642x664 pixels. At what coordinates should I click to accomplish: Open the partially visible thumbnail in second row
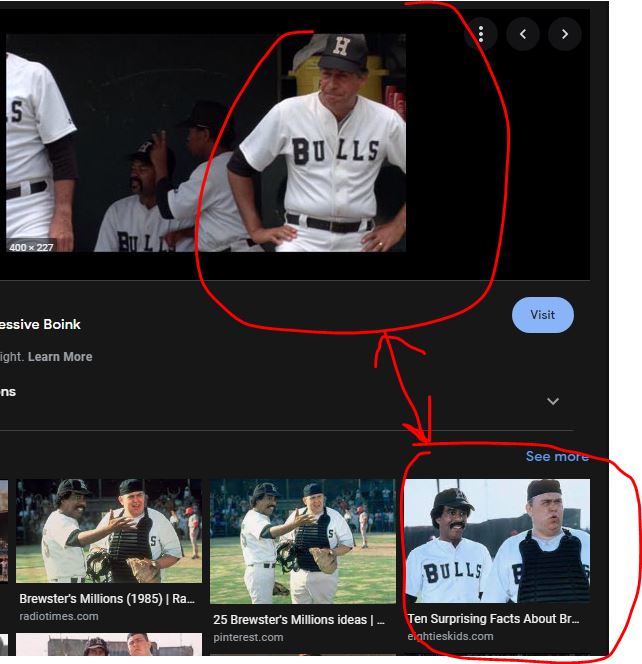[x=109, y=644]
